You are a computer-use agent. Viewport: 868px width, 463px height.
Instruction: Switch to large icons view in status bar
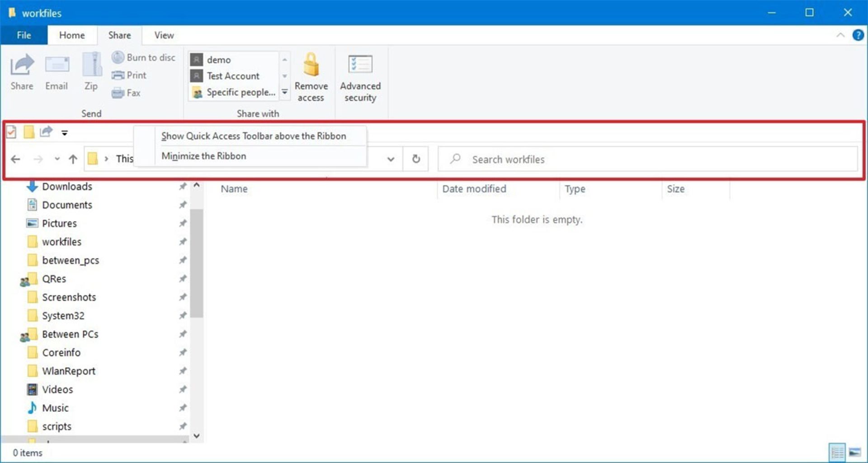[854, 452]
